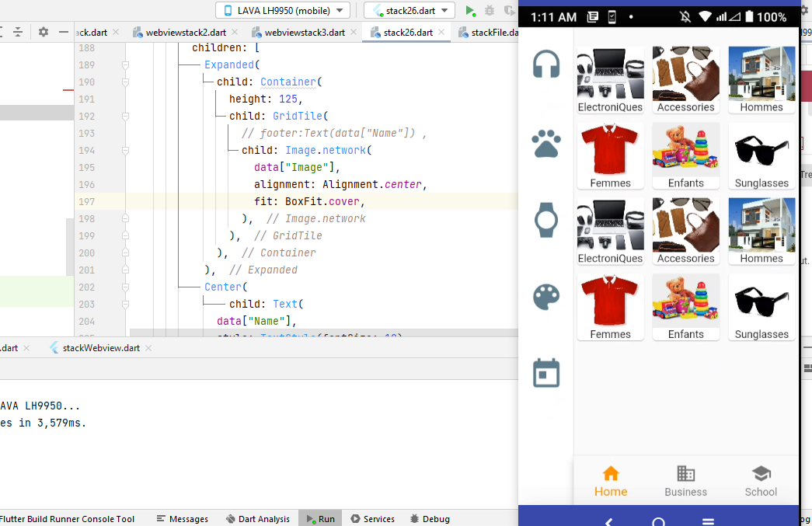The image size is (812, 526).
Task: Open the second ElectroniQues tile in third row
Action: (611, 232)
